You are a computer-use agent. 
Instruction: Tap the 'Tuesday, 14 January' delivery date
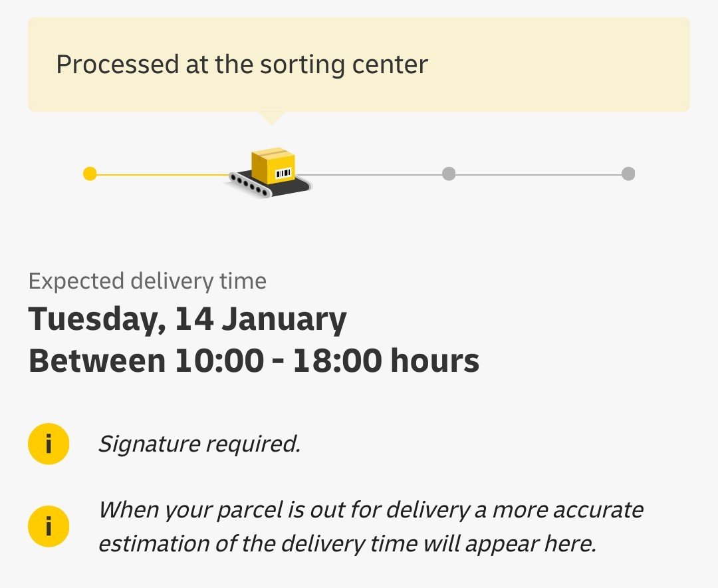point(187,320)
